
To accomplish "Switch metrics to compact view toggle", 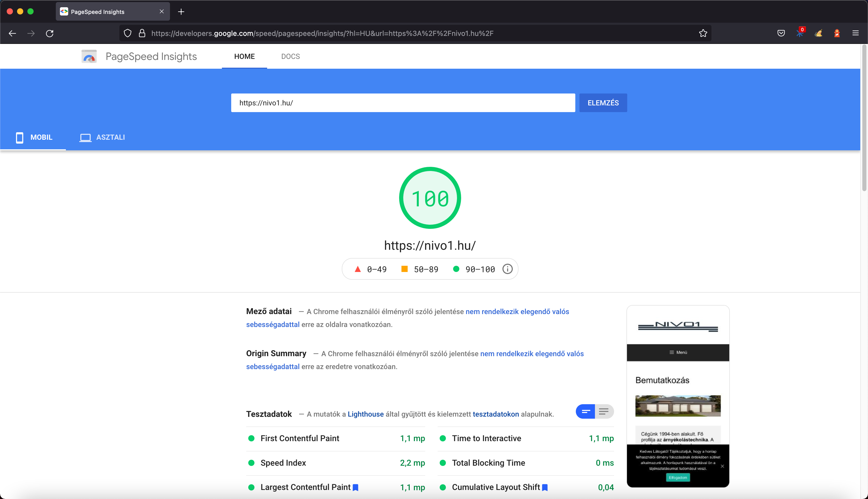I will tap(585, 411).
